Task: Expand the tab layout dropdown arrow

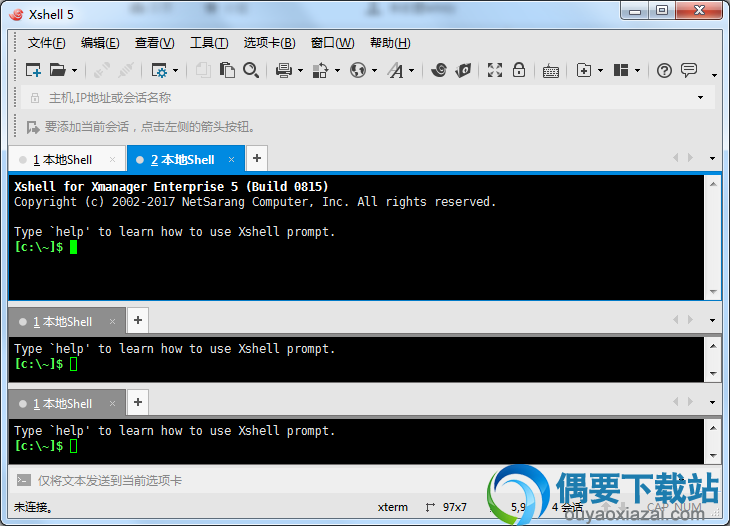Action: [637, 71]
